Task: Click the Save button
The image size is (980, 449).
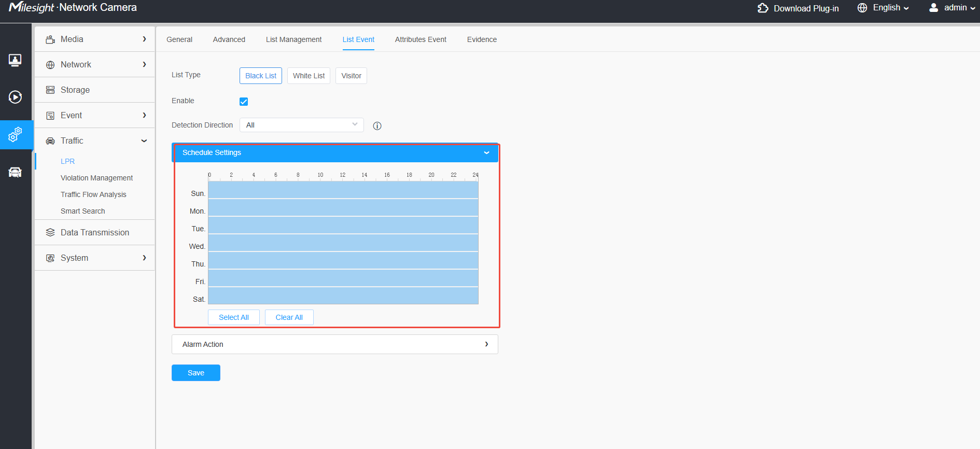Action: coord(196,373)
